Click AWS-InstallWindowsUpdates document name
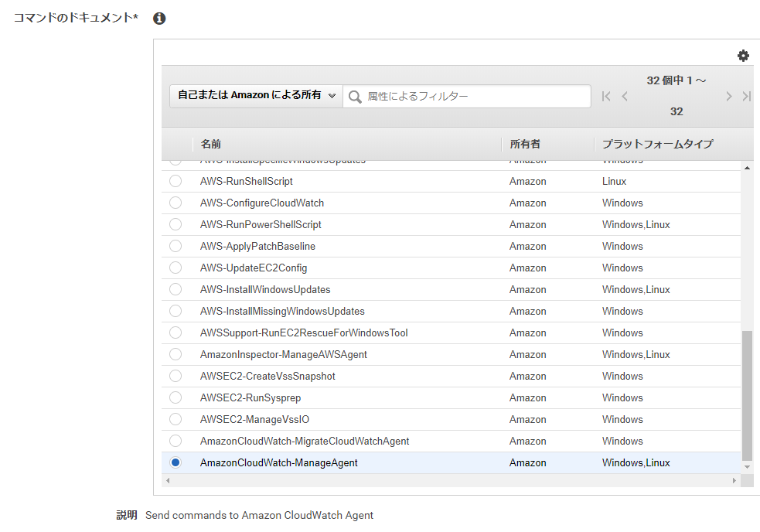760x532 pixels. tap(265, 289)
